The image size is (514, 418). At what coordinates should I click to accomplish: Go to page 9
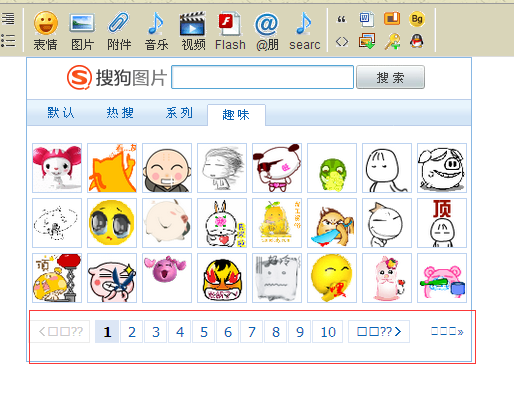point(300,332)
